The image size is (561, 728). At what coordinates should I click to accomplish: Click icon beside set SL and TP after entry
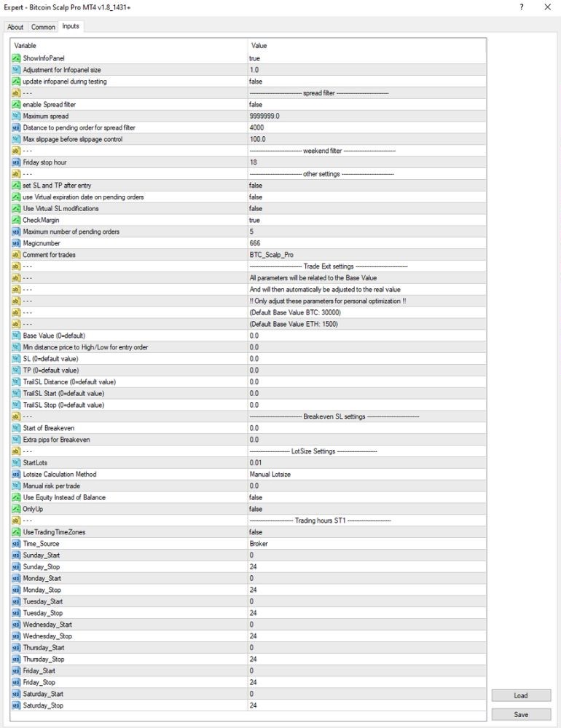click(16, 185)
